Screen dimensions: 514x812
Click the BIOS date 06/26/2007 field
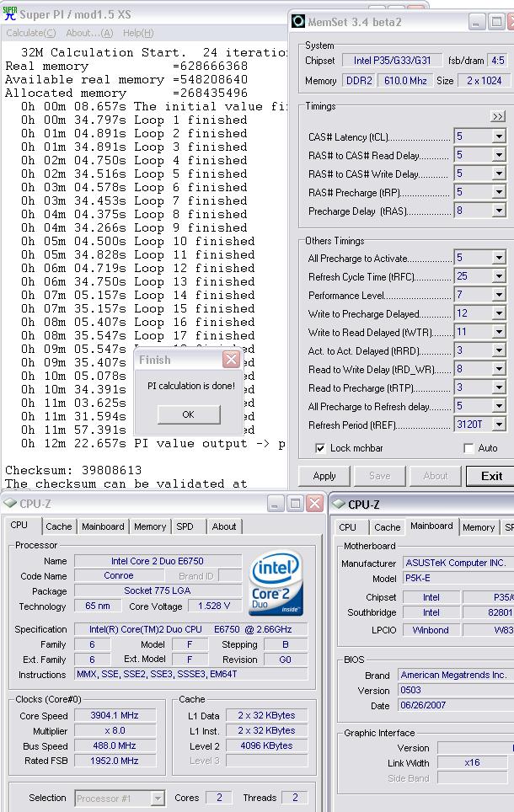pyautogui.click(x=456, y=705)
